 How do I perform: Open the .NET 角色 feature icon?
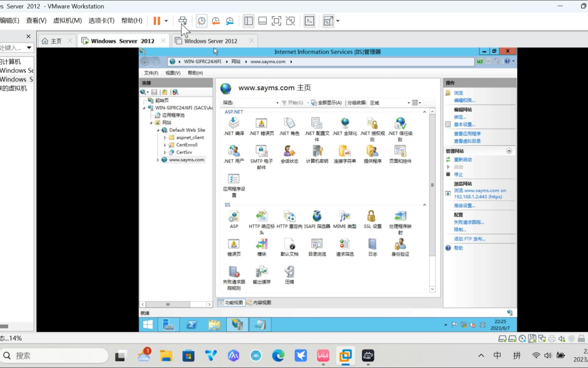point(289,126)
